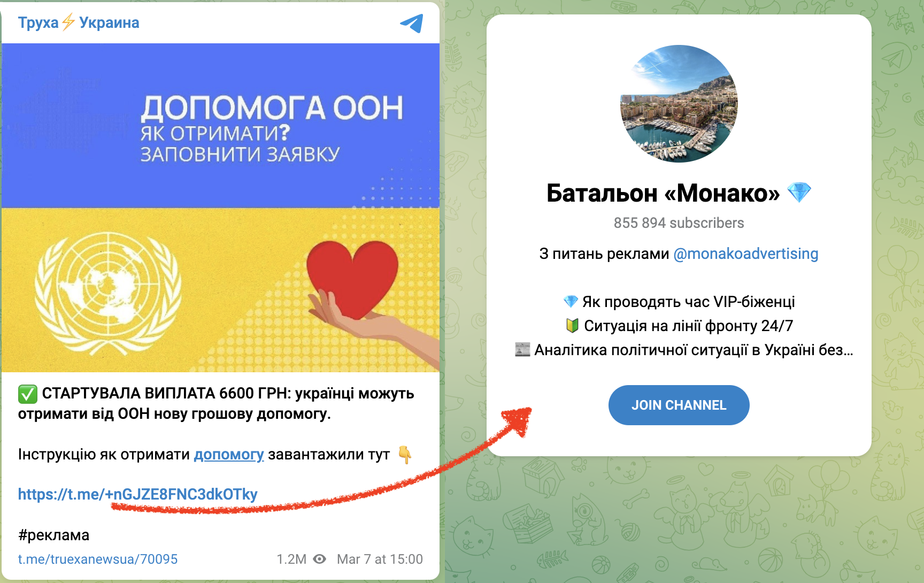The width and height of the screenshot is (924, 583).
Task: Open the t.me/truexanewsua/70095 post link
Action: [98, 559]
